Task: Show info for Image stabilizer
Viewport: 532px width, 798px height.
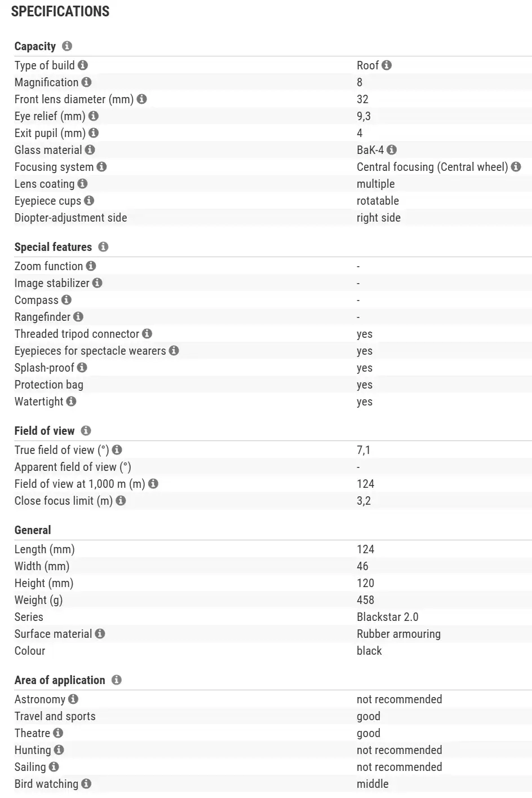Action: click(x=97, y=283)
